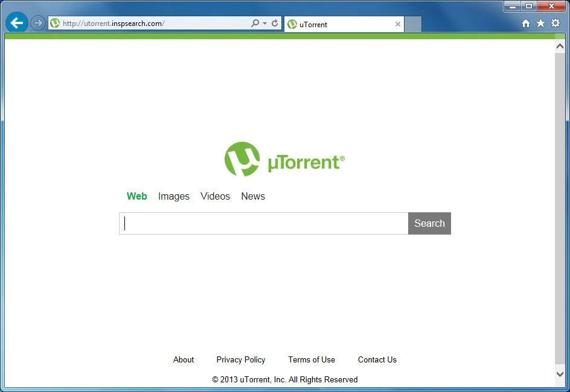The width and height of the screenshot is (570, 392).
Task: Click the scrollbar down arrow
Action: [560, 374]
